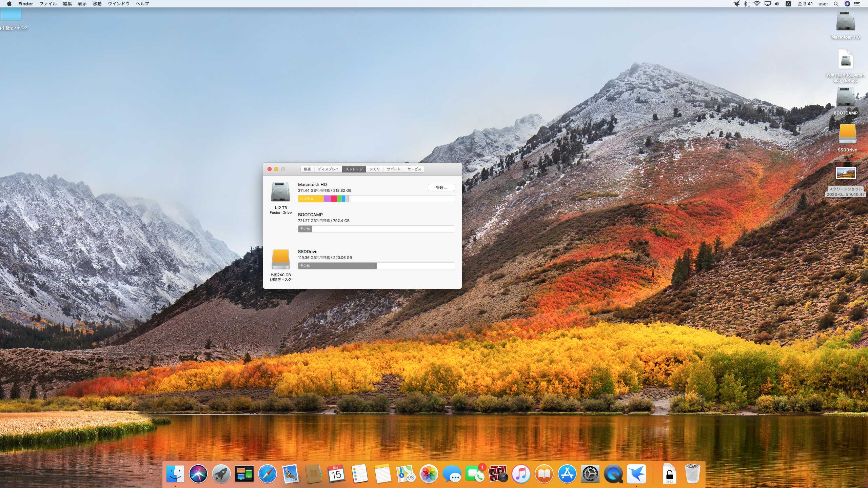Close the system information window

pos(270,169)
